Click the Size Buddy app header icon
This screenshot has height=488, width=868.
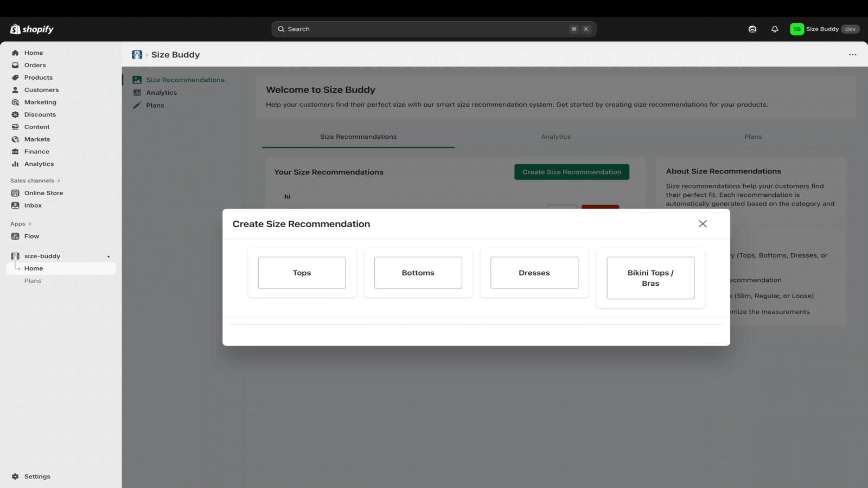(x=137, y=55)
